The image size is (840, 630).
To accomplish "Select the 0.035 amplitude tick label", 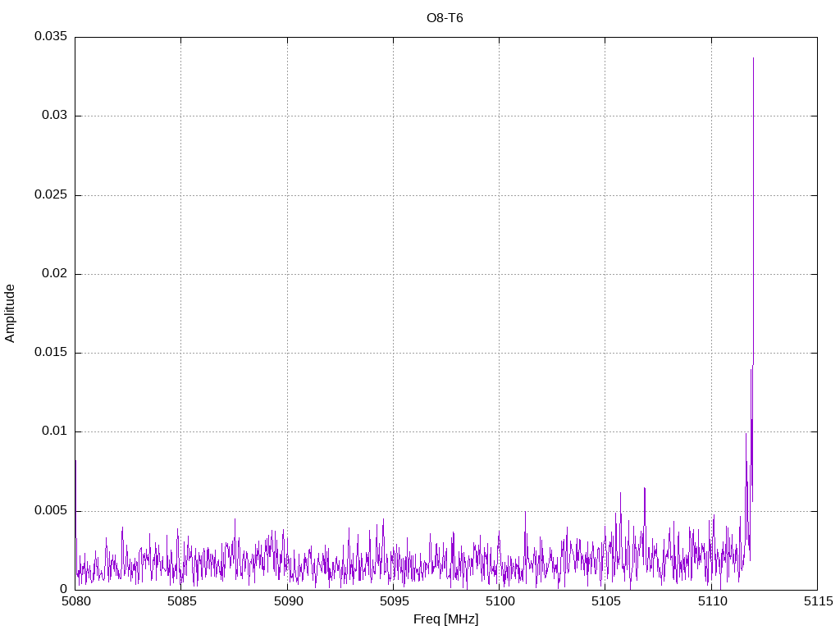I will pyautogui.click(x=50, y=37).
